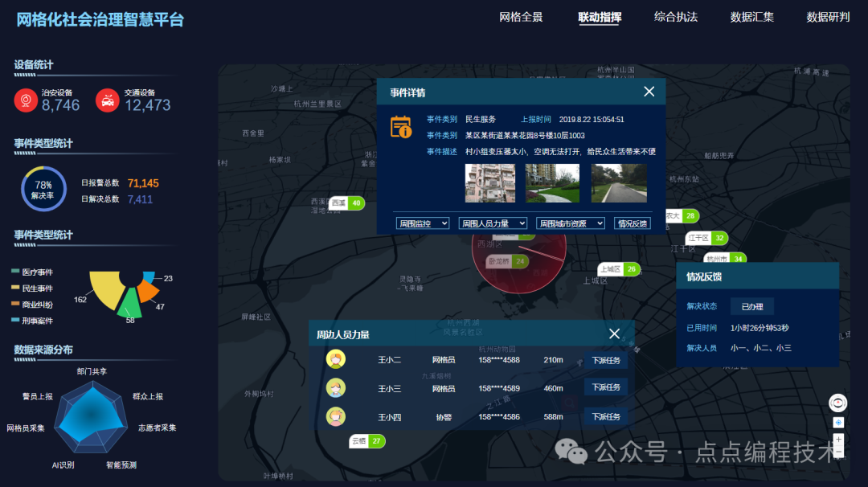Open the 综合执法 tab
The width and height of the screenshot is (868, 487).
coord(675,17)
